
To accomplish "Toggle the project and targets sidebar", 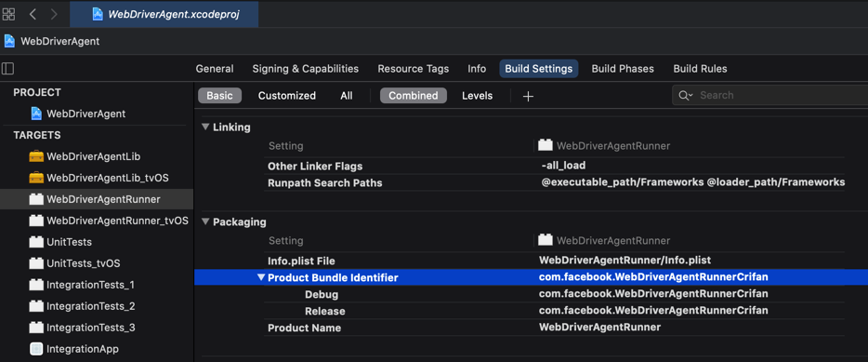I will [8, 69].
